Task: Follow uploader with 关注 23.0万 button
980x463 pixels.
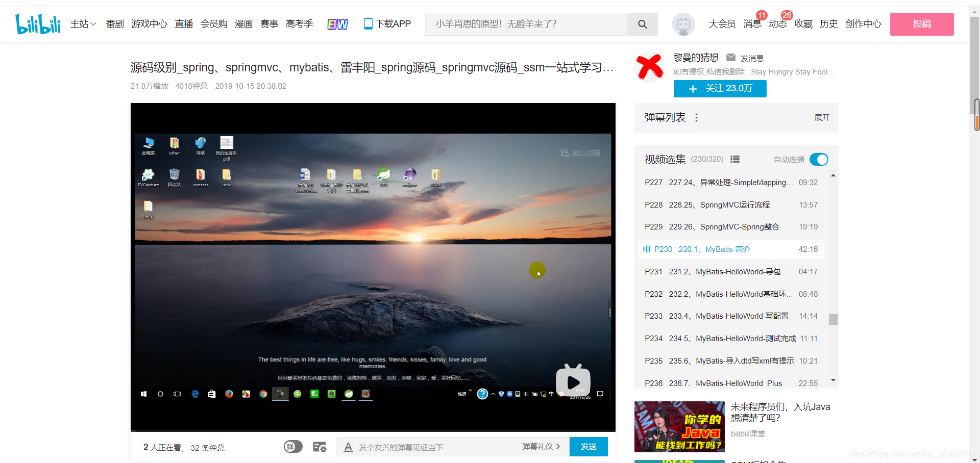Action: coord(720,88)
